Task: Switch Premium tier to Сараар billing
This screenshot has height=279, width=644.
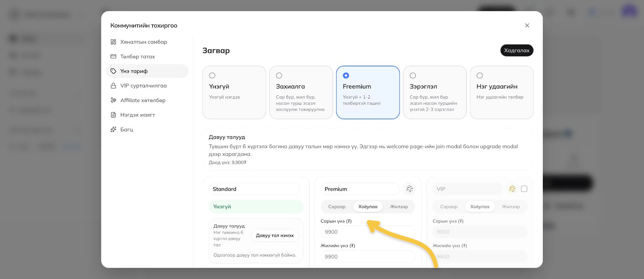Action: [x=337, y=206]
